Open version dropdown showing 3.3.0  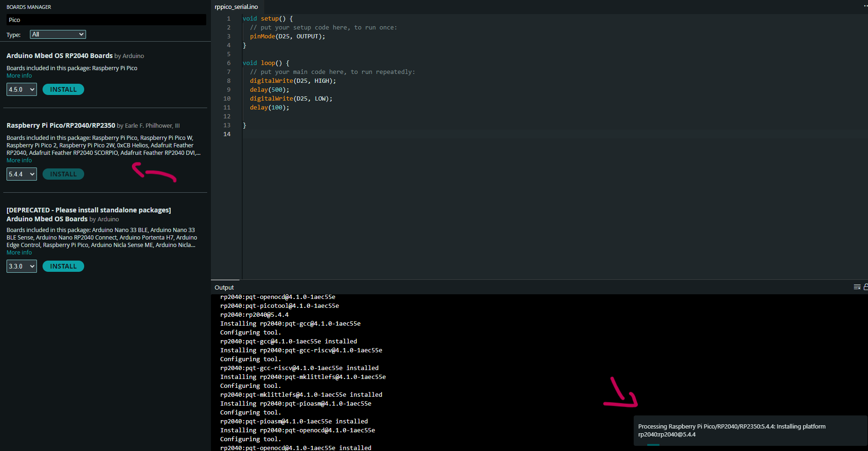tap(22, 266)
